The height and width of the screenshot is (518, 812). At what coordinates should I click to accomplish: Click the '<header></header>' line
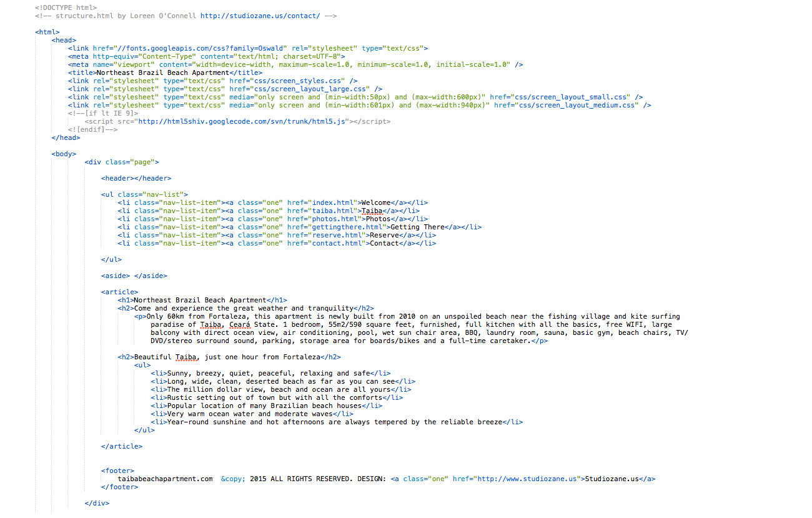coord(136,178)
